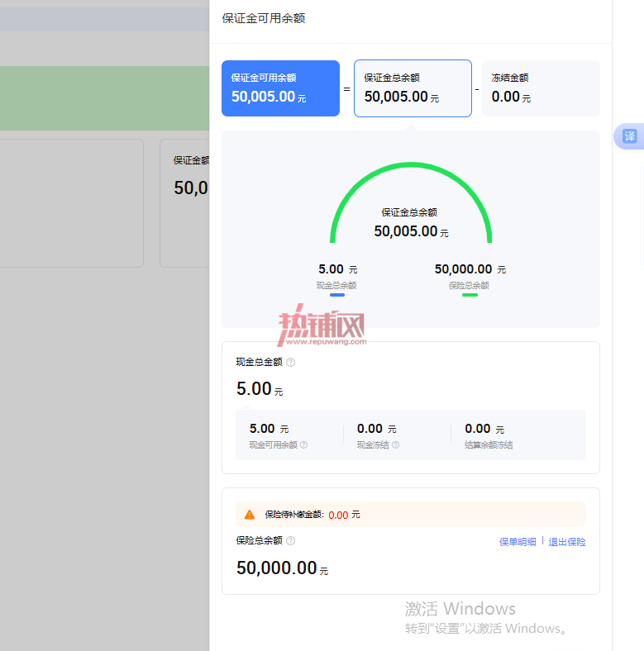Click help icon next to 保险总余额
The height and width of the screenshot is (651, 644).
291,540
